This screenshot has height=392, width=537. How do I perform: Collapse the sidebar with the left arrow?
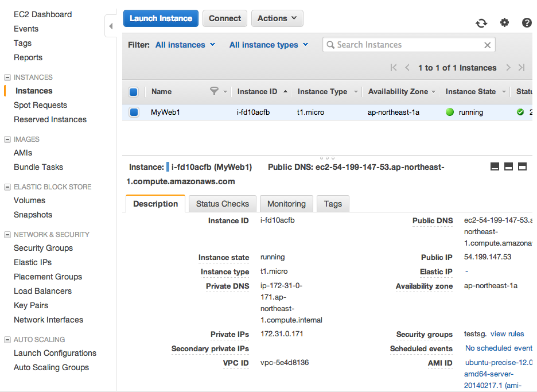(x=111, y=26)
